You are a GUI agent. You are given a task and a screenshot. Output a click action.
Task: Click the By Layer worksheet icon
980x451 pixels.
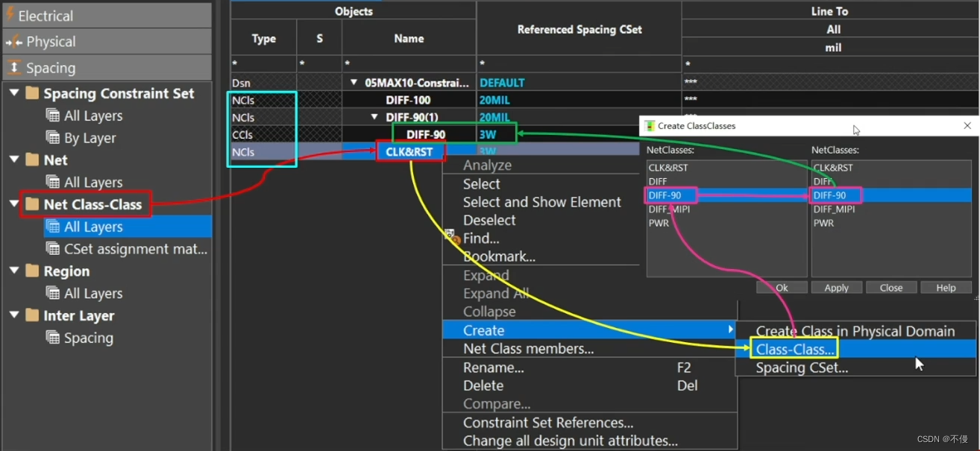[x=53, y=138]
